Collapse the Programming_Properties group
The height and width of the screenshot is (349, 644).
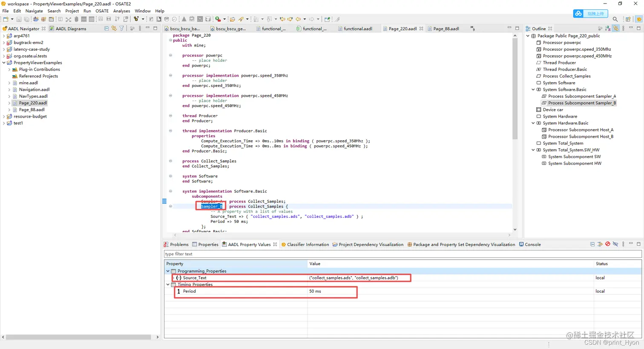(168, 271)
